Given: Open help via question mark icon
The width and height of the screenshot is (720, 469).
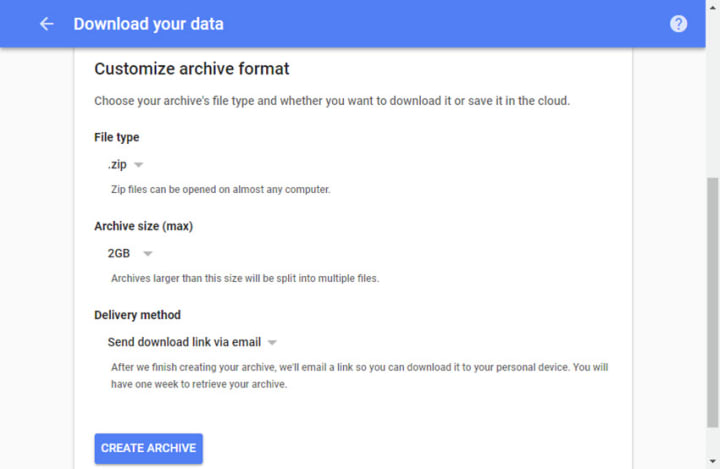Looking at the screenshot, I should point(678,23).
